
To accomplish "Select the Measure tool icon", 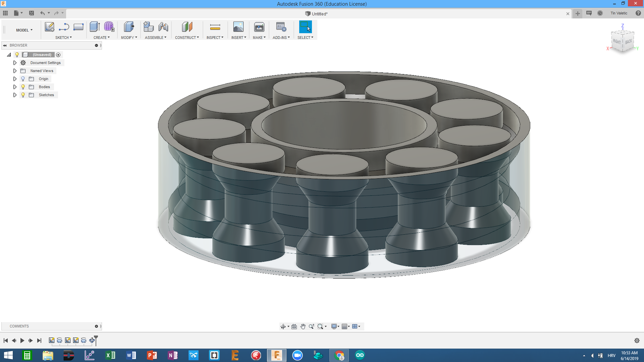I will [x=215, y=27].
